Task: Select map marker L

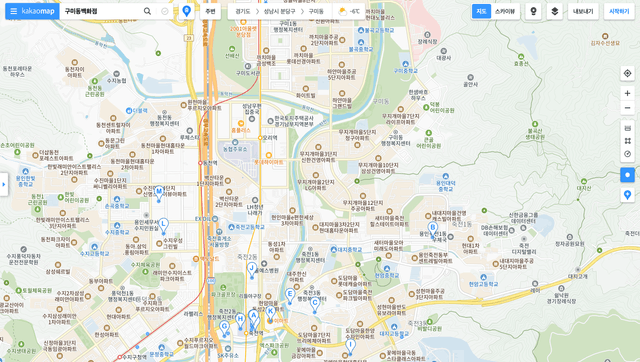Action: [163, 225]
